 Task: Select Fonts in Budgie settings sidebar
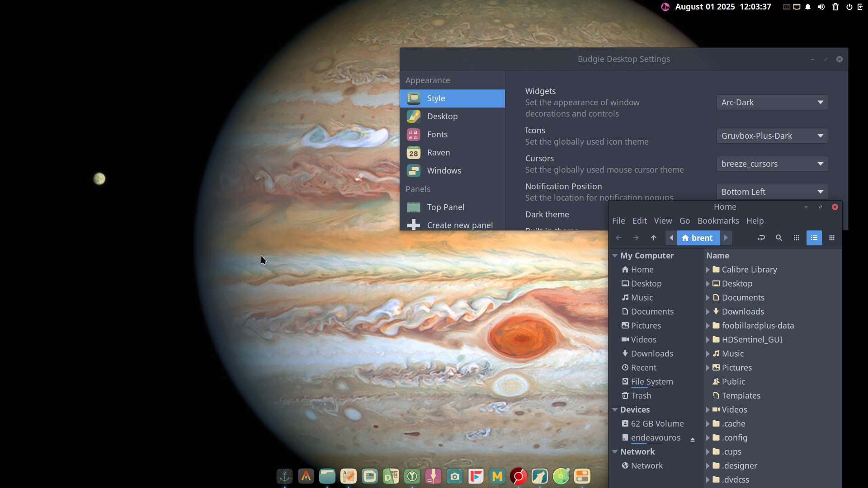pyautogui.click(x=453, y=135)
